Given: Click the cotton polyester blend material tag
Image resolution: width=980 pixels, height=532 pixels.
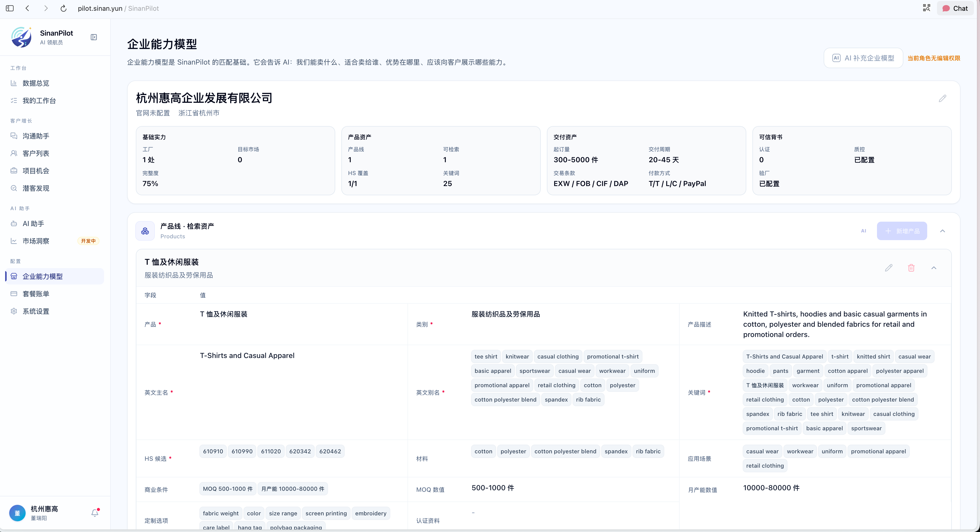Looking at the screenshot, I should pyautogui.click(x=565, y=451).
